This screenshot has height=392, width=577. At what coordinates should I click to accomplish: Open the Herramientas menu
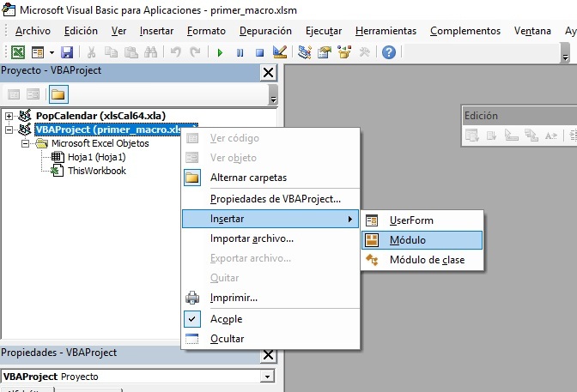tap(386, 31)
